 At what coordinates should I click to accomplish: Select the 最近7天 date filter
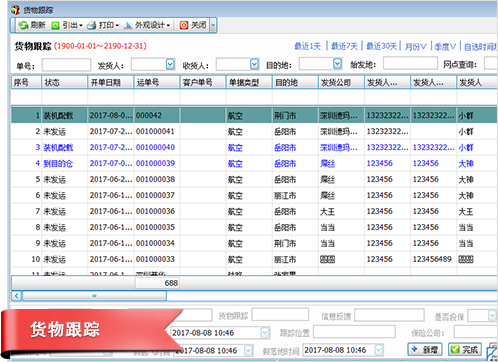pyautogui.click(x=344, y=46)
